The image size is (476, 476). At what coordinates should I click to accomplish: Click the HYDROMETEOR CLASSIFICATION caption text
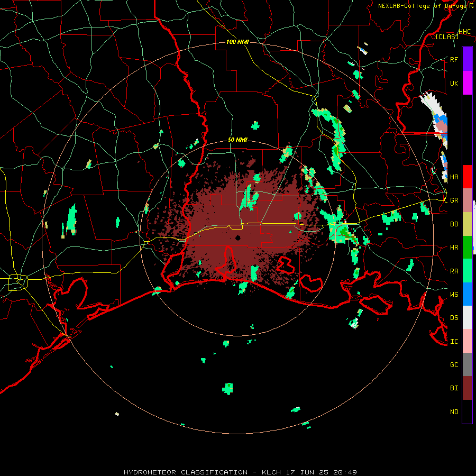click(186, 472)
